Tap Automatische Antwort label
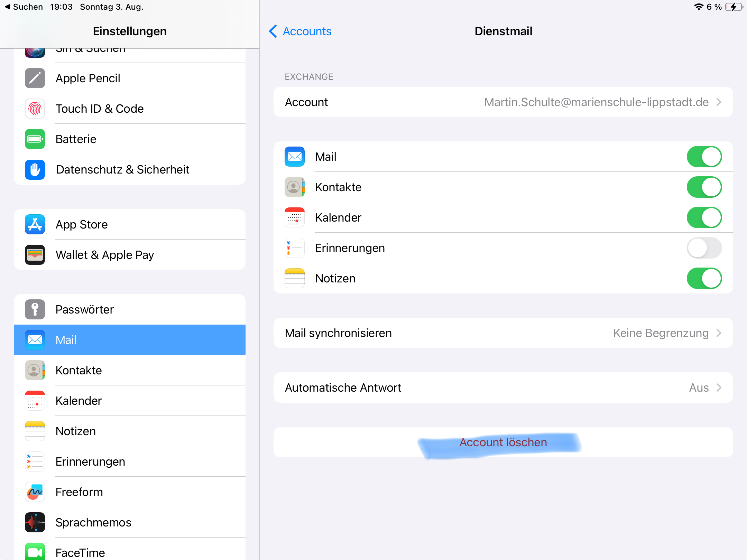 click(x=343, y=388)
